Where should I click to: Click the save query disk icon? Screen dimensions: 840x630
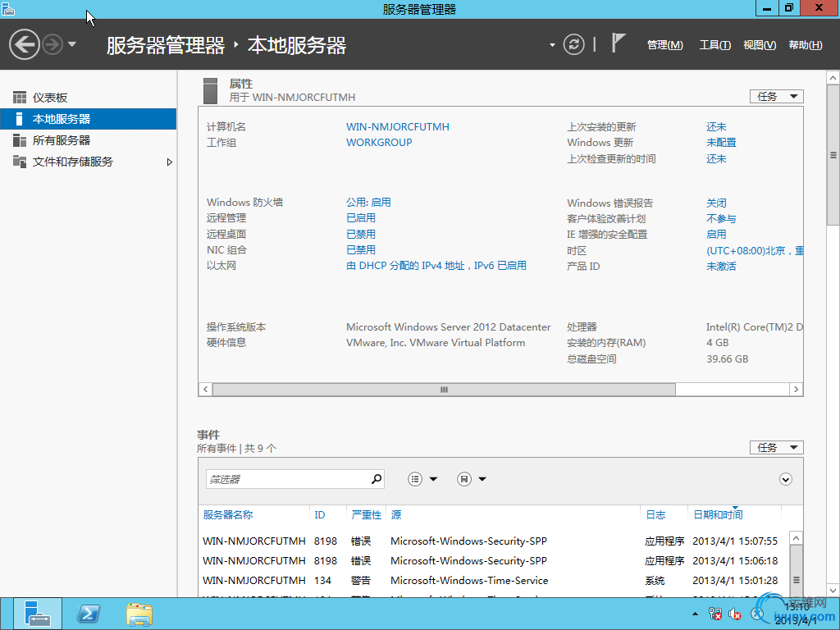(464, 479)
